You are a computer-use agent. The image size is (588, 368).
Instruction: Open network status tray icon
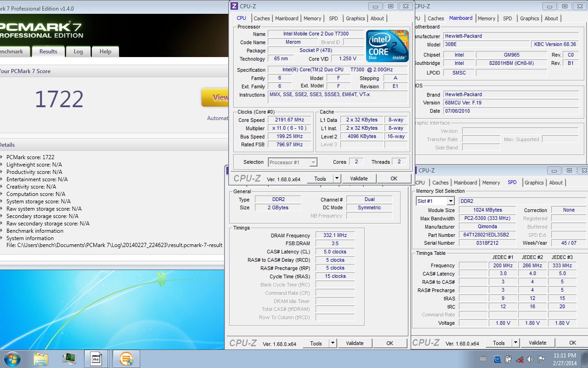coord(520,359)
